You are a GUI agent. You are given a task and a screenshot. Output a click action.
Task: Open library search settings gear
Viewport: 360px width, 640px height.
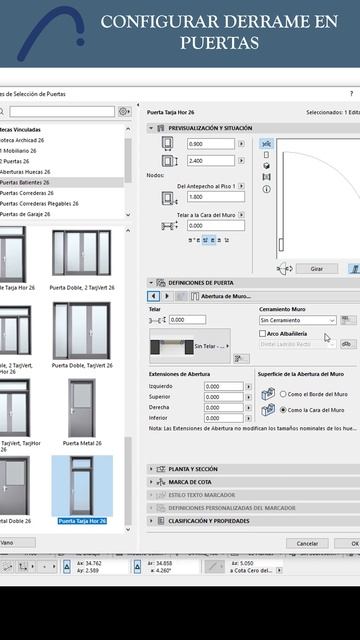pyautogui.click(x=124, y=111)
